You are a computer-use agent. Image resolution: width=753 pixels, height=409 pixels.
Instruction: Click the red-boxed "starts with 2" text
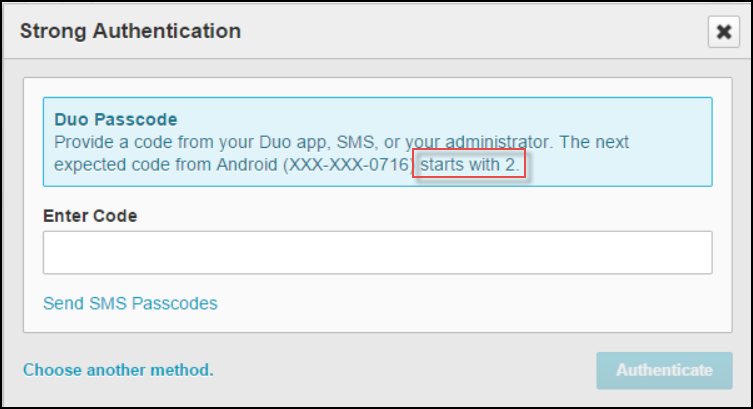[x=469, y=165]
